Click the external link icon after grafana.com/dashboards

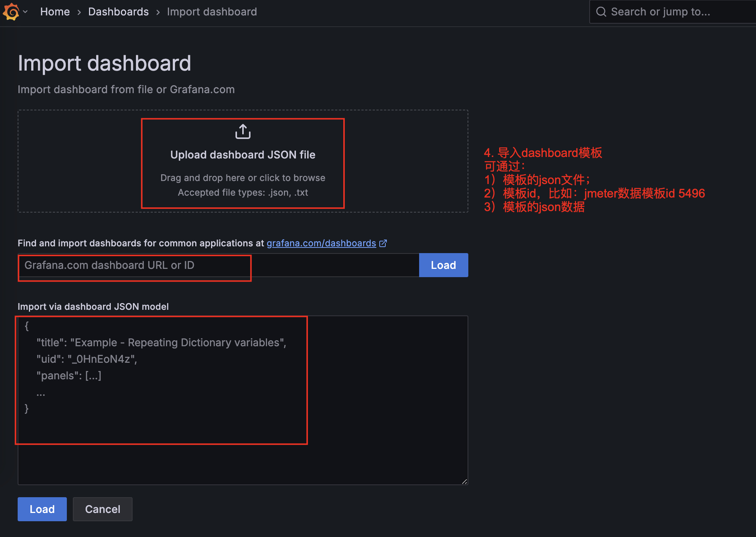tap(383, 243)
